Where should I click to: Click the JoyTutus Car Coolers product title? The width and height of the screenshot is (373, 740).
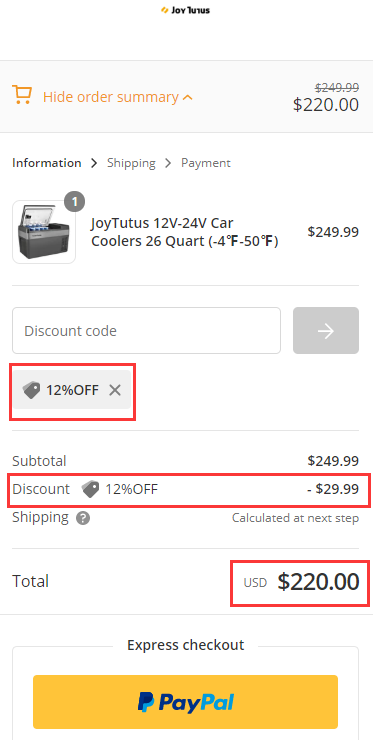(185, 232)
